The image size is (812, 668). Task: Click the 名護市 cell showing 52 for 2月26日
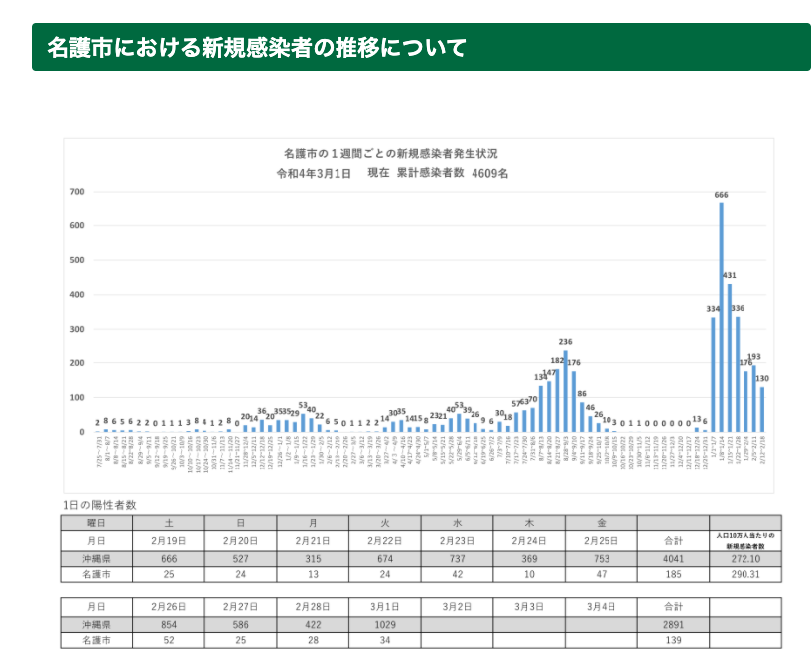coord(168,641)
